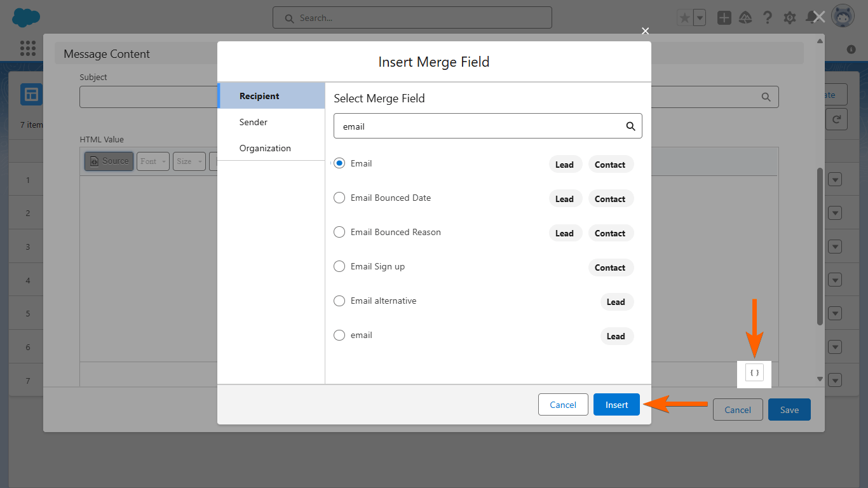Image resolution: width=868 pixels, height=488 pixels.
Task: Switch to the Sender tab
Action: (x=254, y=122)
